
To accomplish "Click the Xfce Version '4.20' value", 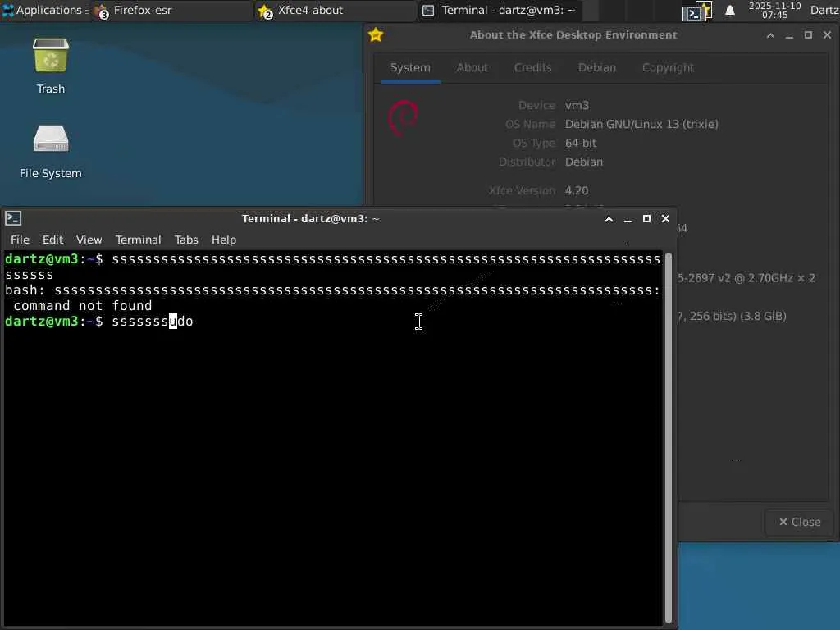I will pos(577,190).
